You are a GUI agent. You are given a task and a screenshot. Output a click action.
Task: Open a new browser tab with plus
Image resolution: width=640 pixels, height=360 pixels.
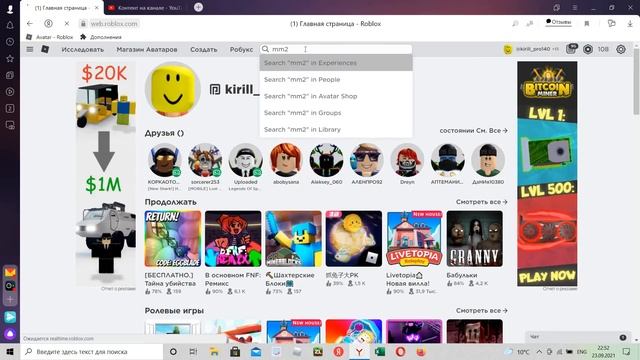tap(198, 7)
